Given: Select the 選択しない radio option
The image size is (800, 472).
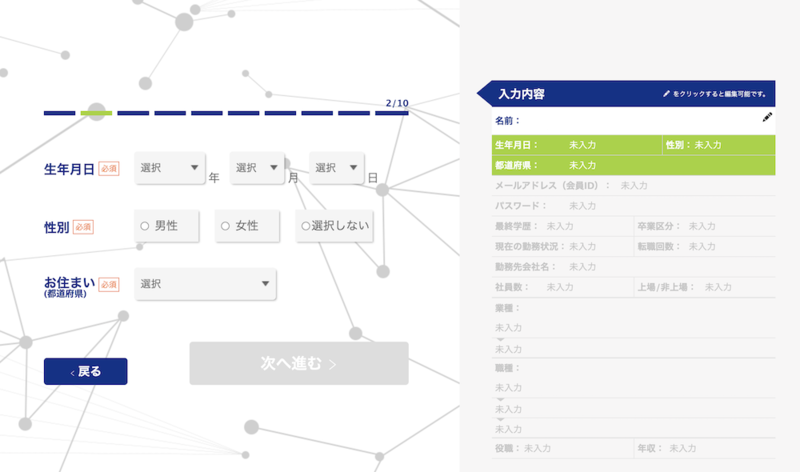Looking at the screenshot, I should click(334, 226).
